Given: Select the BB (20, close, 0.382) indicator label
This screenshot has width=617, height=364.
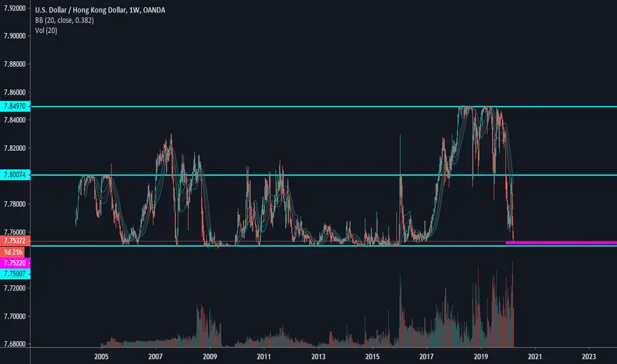Looking at the screenshot, I should tap(64, 20).
